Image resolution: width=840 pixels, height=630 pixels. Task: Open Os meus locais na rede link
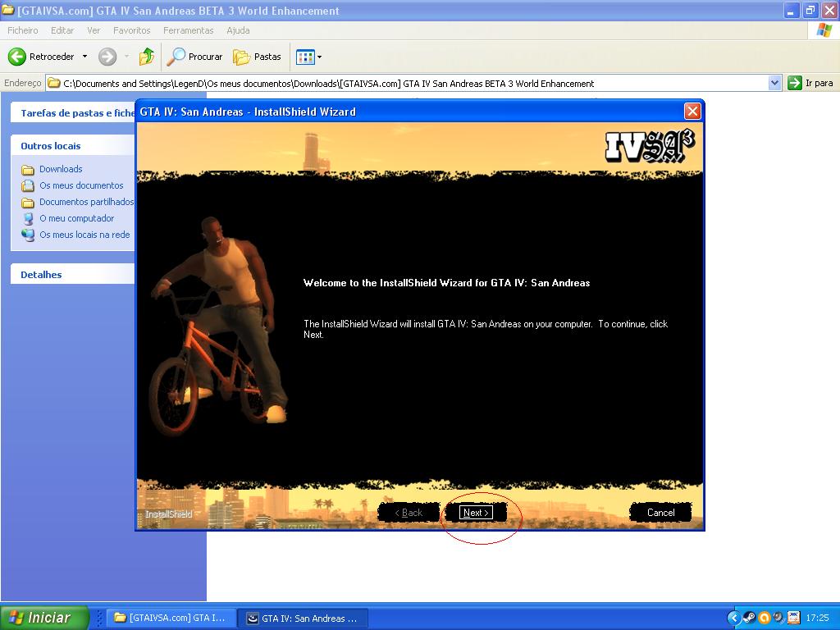coord(84,235)
